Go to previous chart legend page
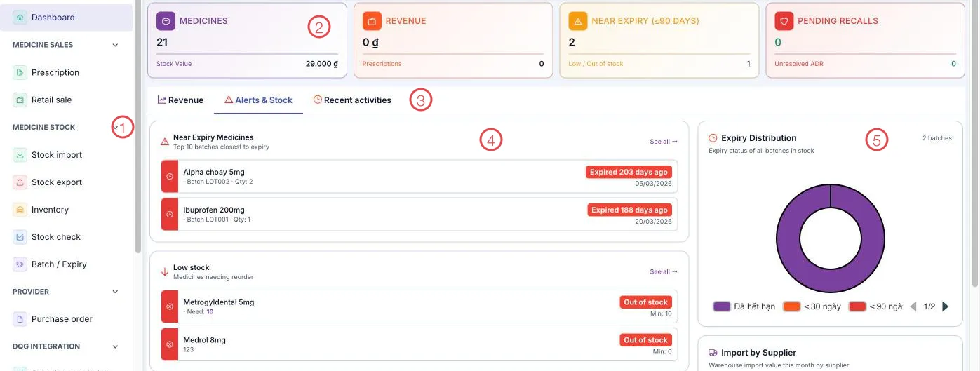 tap(913, 306)
